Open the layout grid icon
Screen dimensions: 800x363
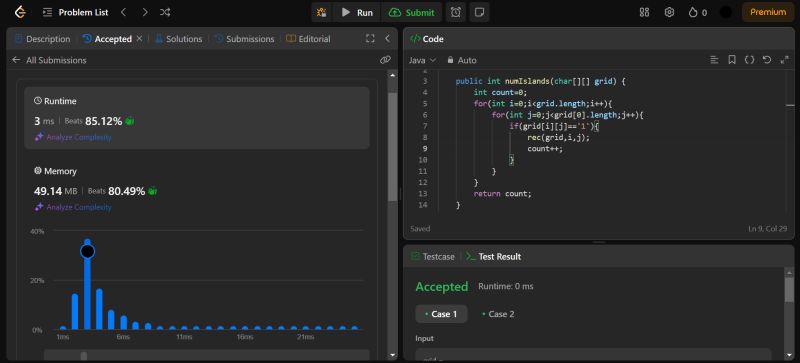pos(644,12)
